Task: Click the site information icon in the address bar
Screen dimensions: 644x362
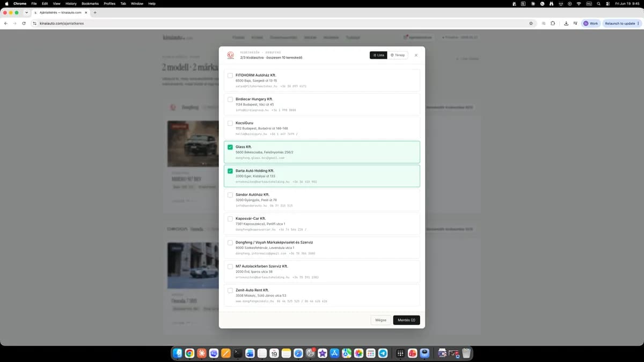Action: (35, 24)
